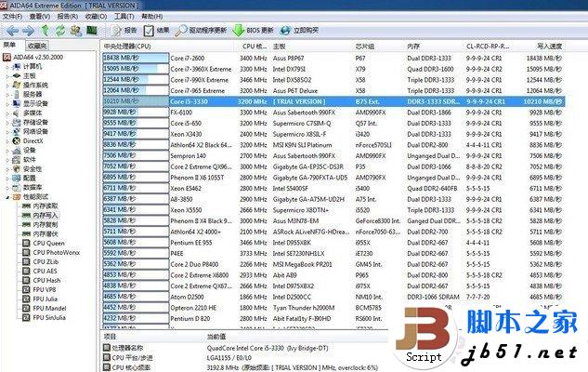
Task: Click the AIDA64 v2.50.2000 root icon
Action: point(7,57)
